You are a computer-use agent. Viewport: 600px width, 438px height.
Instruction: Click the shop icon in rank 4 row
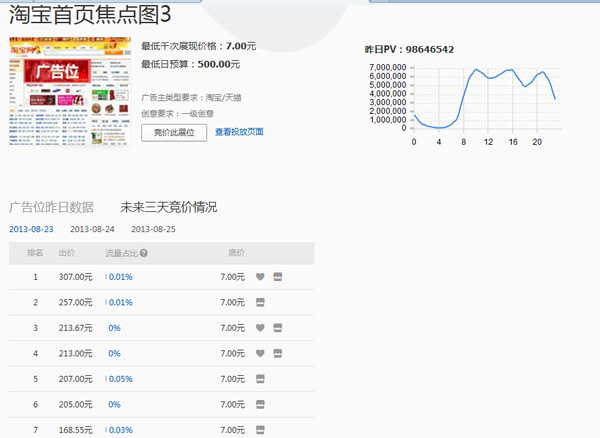pyautogui.click(x=278, y=353)
